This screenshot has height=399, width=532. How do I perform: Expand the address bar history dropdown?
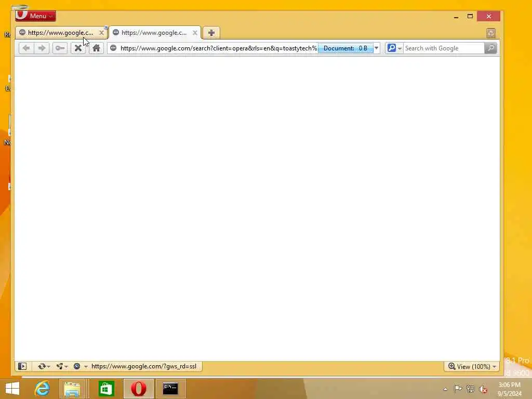click(376, 48)
